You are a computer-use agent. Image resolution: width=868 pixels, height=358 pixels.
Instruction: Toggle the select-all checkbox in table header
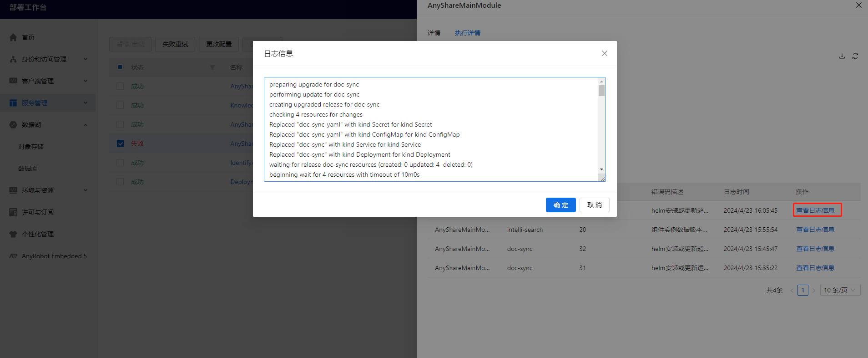[x=120, y=67]
